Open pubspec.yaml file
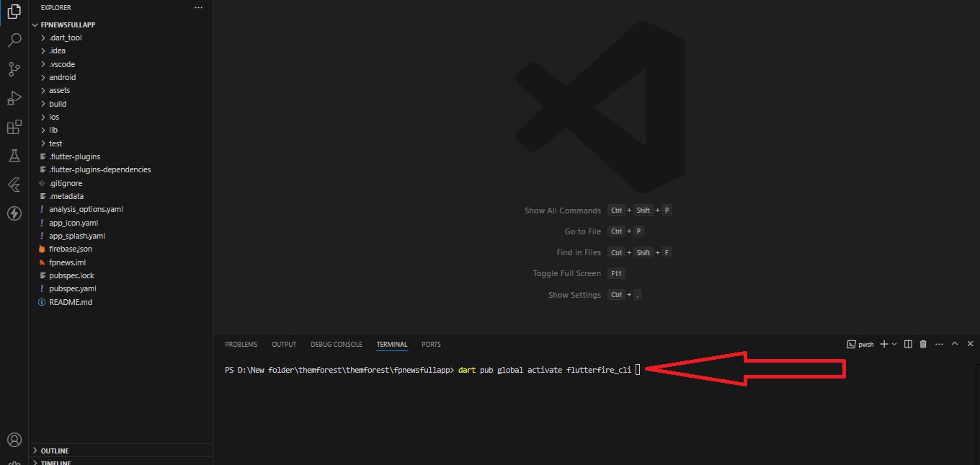The width and height of the screenshot is (980, 465). [x=120, y=288]
